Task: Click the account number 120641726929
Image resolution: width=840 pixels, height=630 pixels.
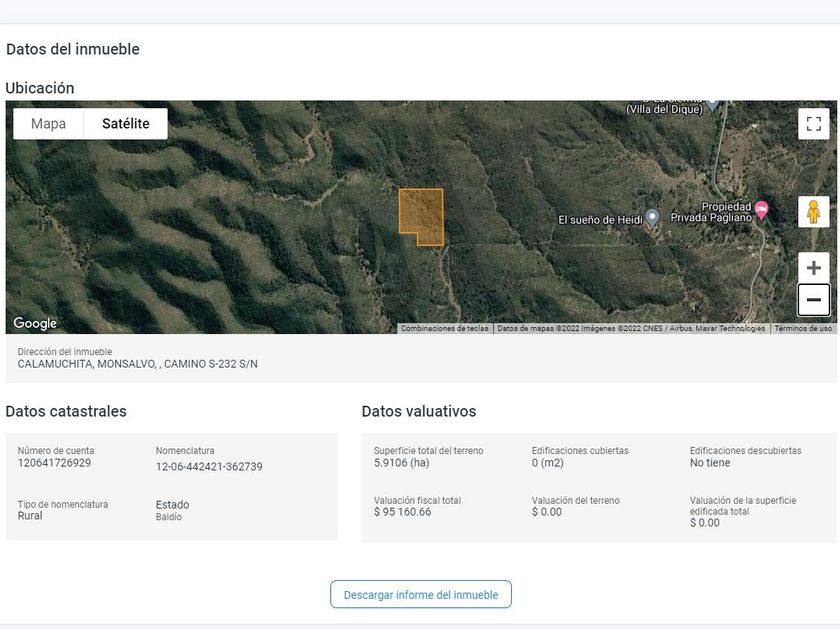Action: tap(54, 463)
